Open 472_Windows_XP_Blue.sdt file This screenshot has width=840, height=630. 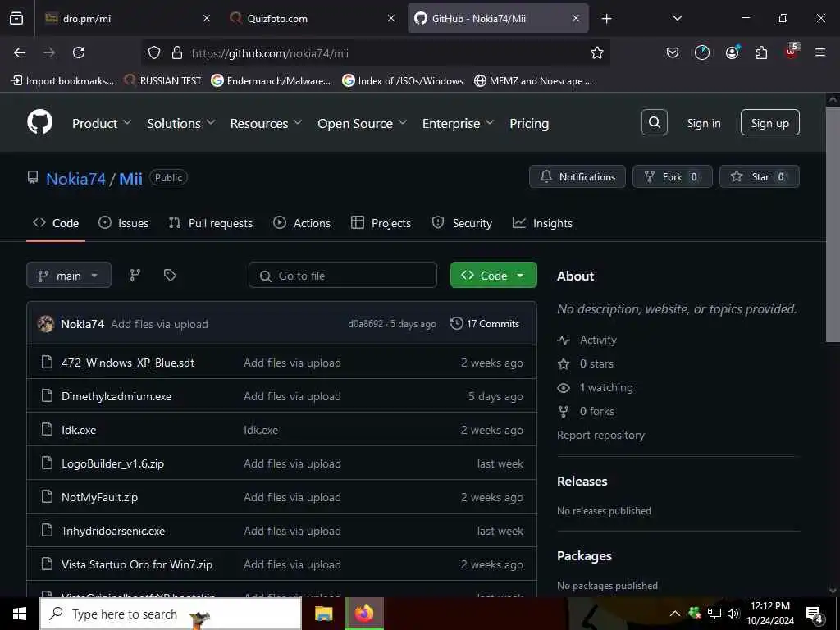click(127, 363)
